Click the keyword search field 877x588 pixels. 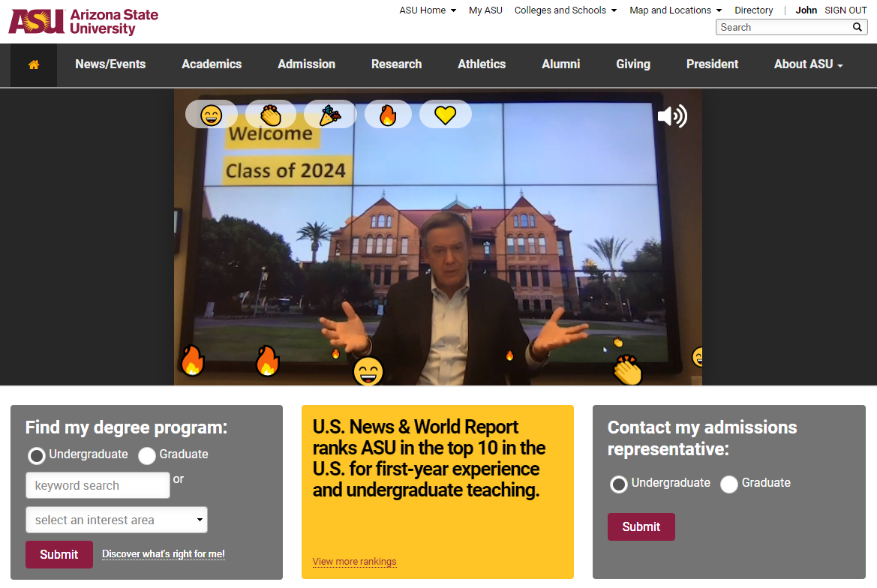pos(98,485)
